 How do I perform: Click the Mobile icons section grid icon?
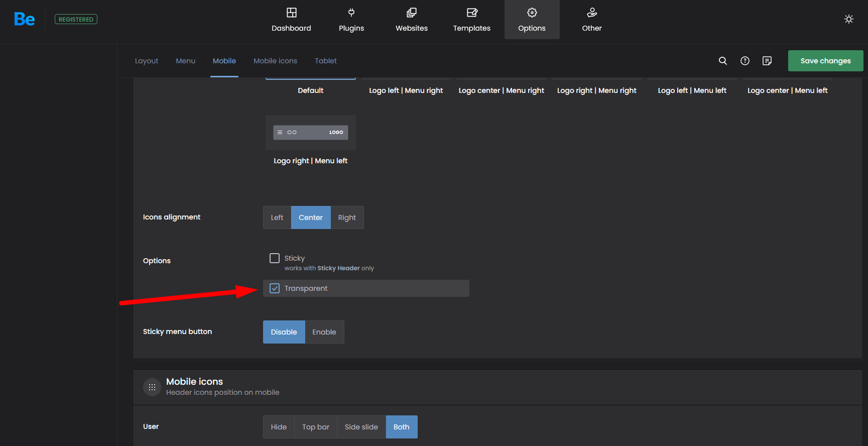[152, 387]
